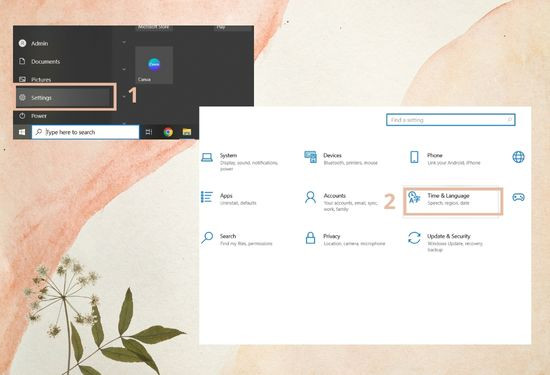Open the Privacy settings category
The image size is (550, 375).
point(346,239)
